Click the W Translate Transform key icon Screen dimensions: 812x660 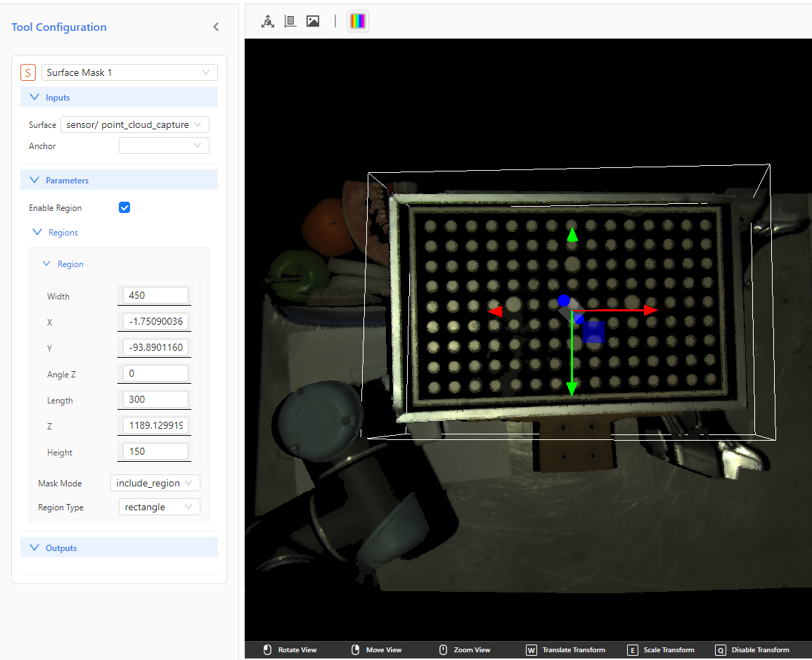tap(531, 650)
